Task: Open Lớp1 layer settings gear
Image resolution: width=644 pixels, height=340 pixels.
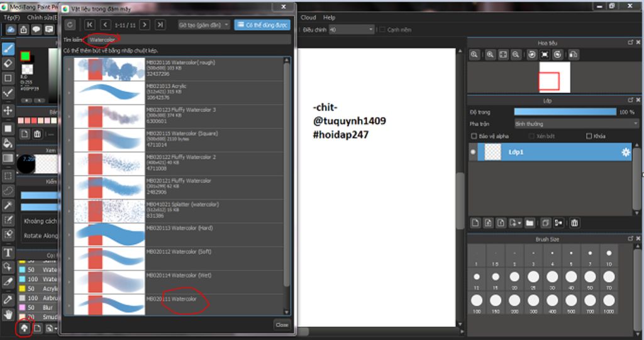Action: pos(625,152)
